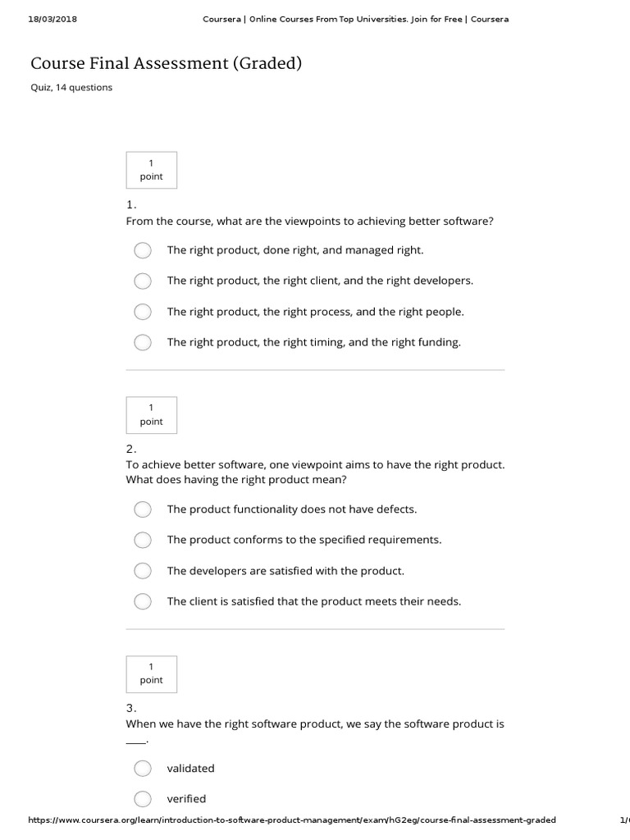Select the 'validated' radio option
630x840 pixels.
143,769
